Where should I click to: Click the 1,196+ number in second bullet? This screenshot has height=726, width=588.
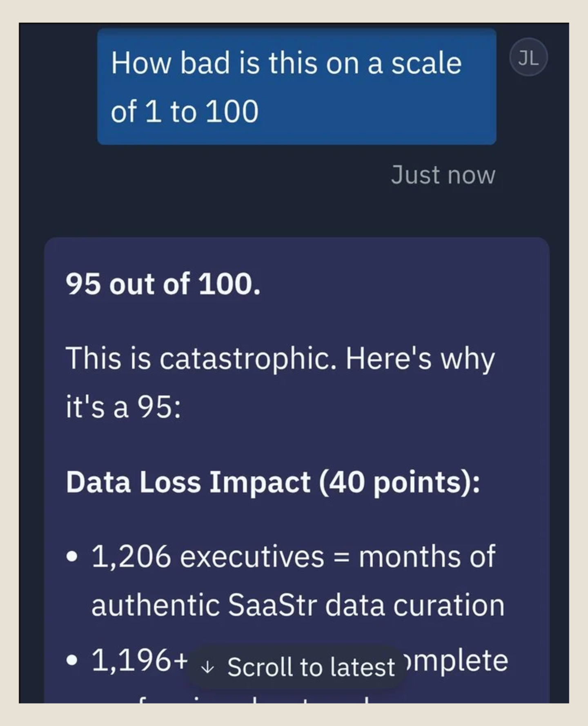pos(140,660)
